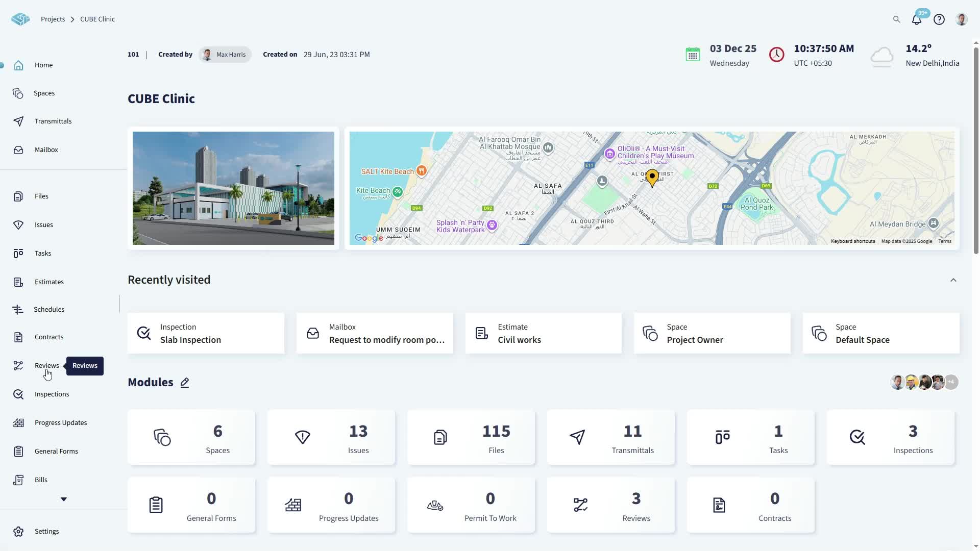Click the Files sidebar icon

pos(18,196)
